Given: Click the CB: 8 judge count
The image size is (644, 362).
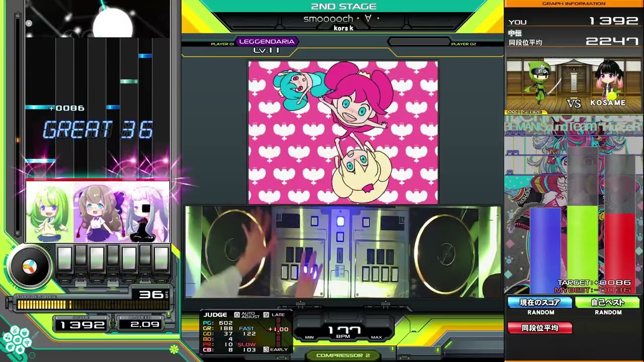Looking at the screenshot, I should [218, 350].
